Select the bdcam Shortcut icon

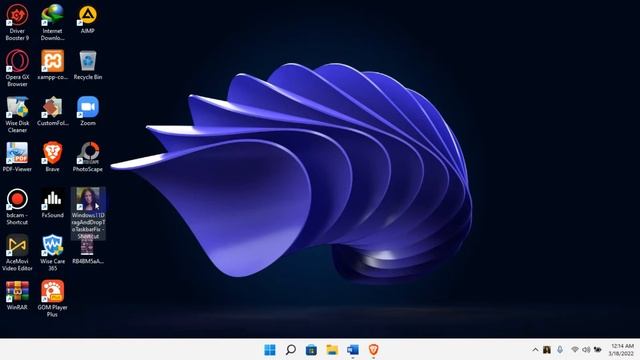tap(17, 207)
